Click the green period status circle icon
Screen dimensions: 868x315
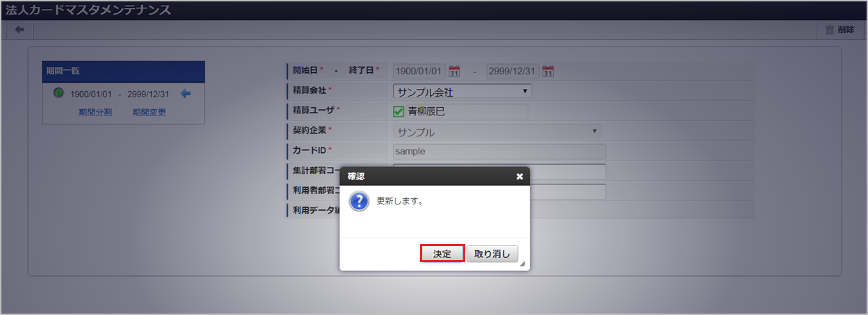pyautogui.click(x=58, y=93)
